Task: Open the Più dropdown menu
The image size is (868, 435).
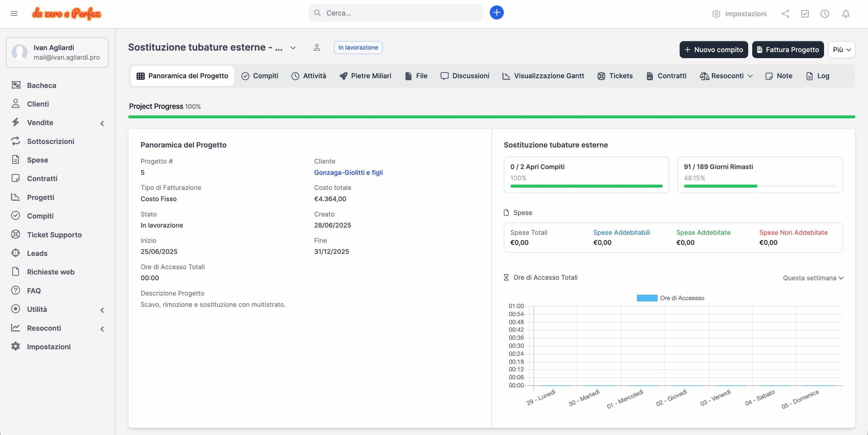Action: click(841, 50)
